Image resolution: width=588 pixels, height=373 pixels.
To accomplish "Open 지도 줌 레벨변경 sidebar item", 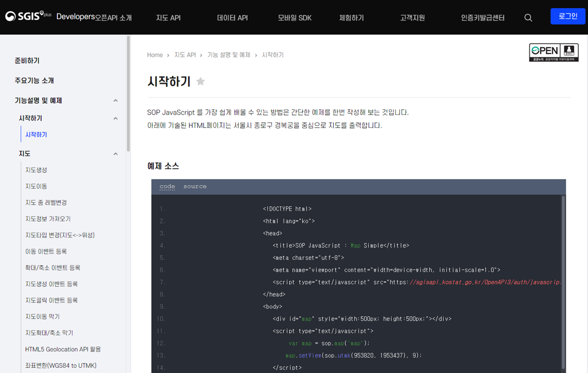I will (46, 202).
